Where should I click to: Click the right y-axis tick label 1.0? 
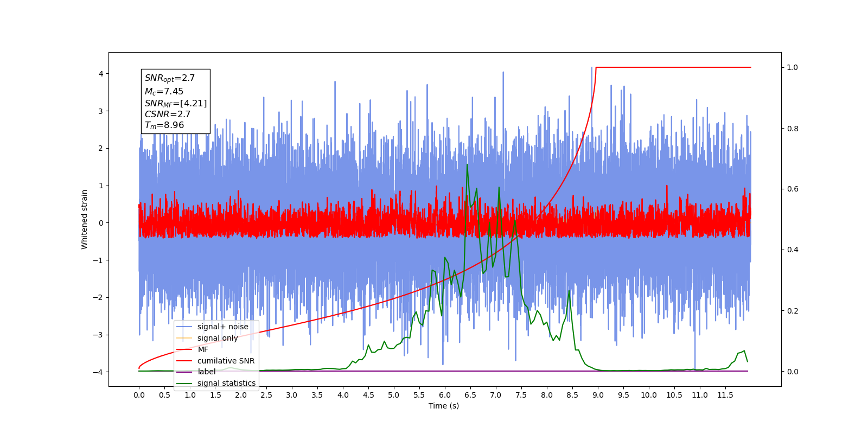[793, 68]
